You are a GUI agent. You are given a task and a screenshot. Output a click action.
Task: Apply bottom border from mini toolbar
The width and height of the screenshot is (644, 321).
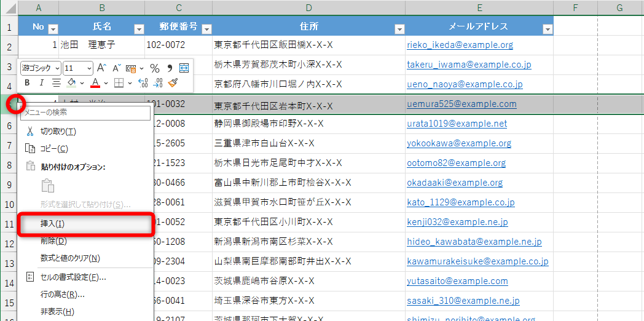click(x=119, y=83)
